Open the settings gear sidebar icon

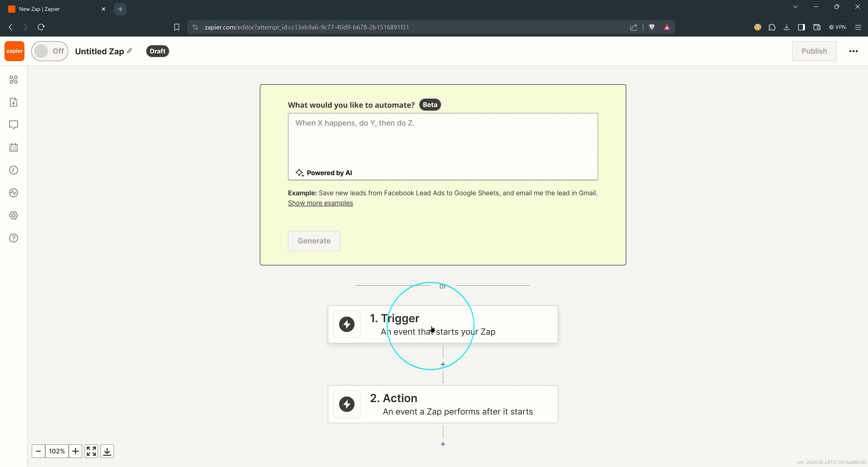(14, 215)
